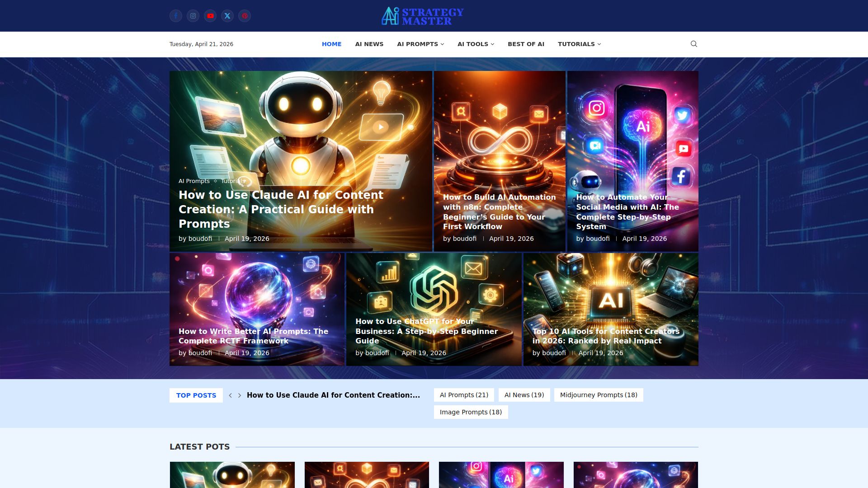868x488 pixels.
Task: Expand the Tutorials dropdown menu
Action: (x=579, y=44)
